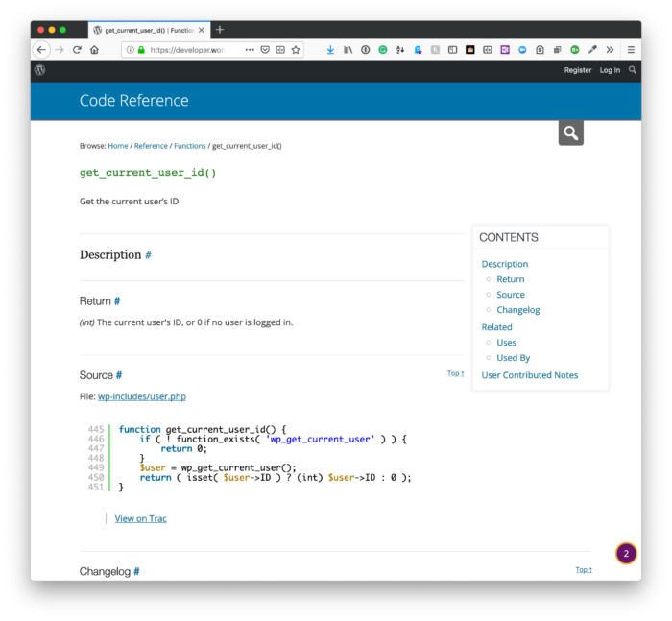Open the Register link in admin bar
Screen dimensions: 672x621
click(577, 70)
